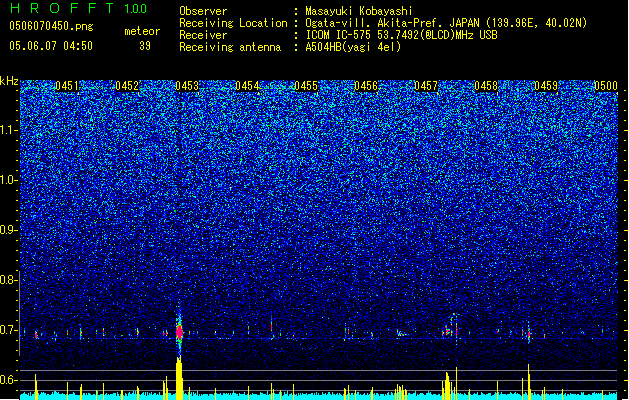This screenshot has width=629, height=400.
Task: Click the 0452 time marker
Action: click(127, 86)
